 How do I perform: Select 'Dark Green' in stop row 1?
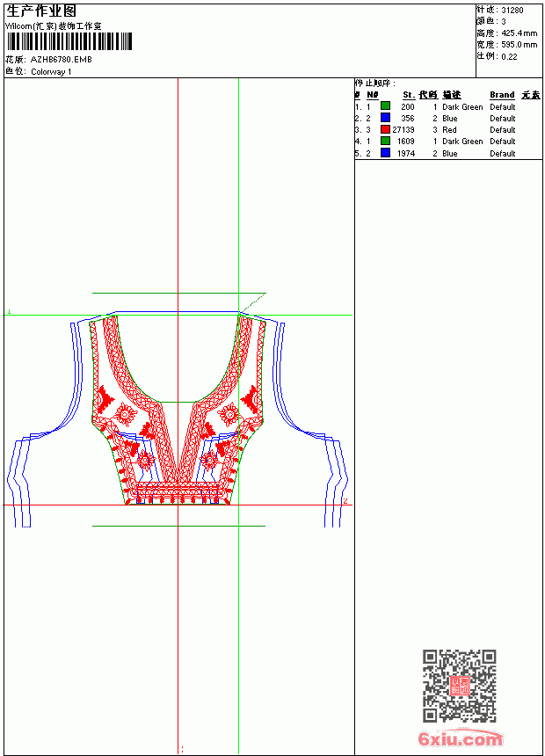point(462,107)
